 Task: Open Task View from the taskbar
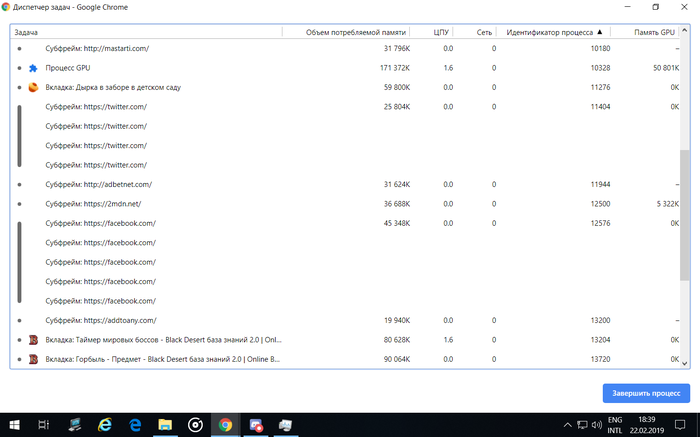point(44,424)
